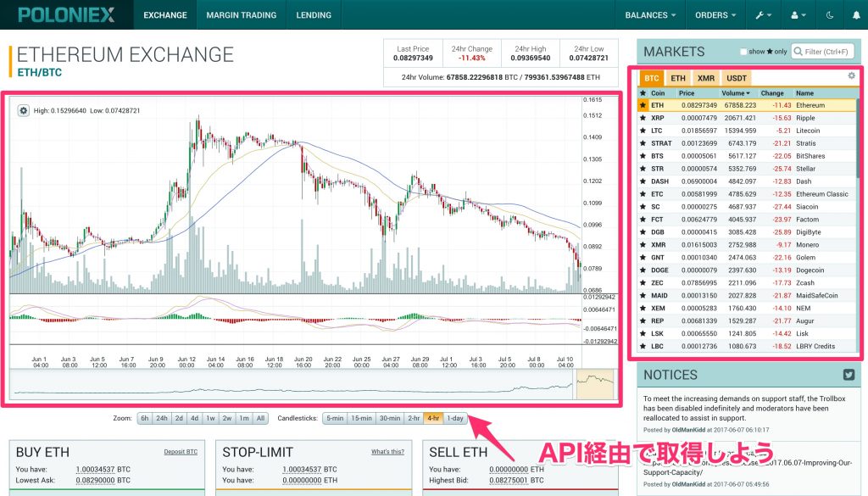The width and height of the screenshot is (868, 496).
Task: Switch markets to XMR tab
Action: (x=706, y=78)
